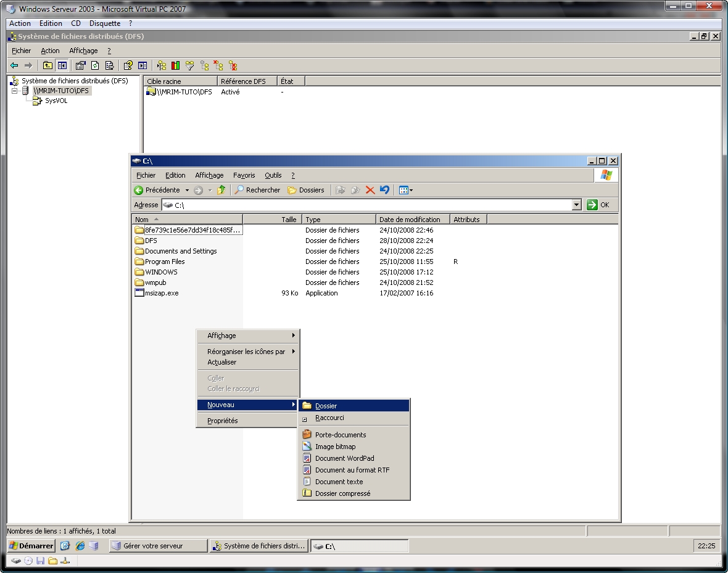
Task: Launch Internet Explorer from quick launch
Action: click(x=80, y=546)
